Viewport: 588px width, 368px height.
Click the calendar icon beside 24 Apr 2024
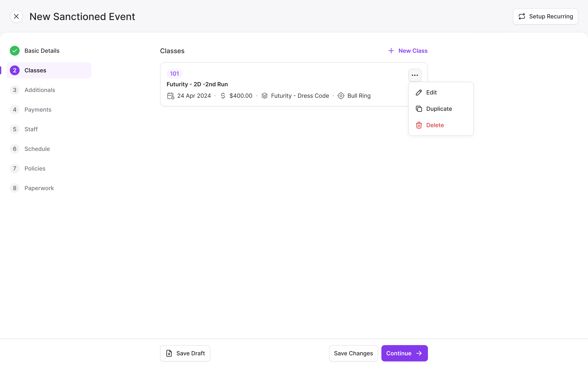coord(170,96)
